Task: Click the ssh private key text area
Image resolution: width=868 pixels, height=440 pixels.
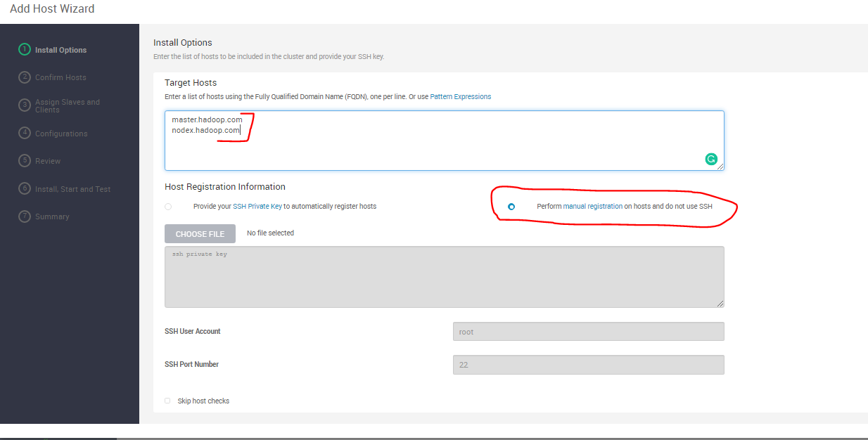Action: pyautogui.click(x=445, y=277)
